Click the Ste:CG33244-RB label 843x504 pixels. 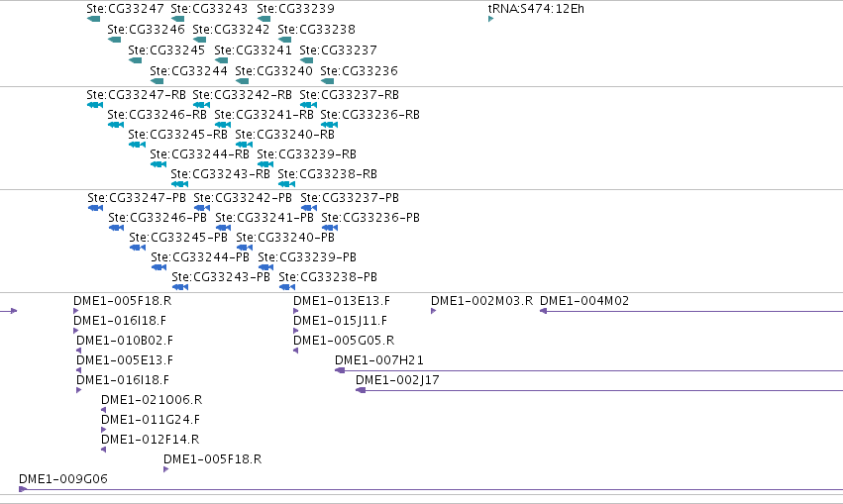[199, 154]
